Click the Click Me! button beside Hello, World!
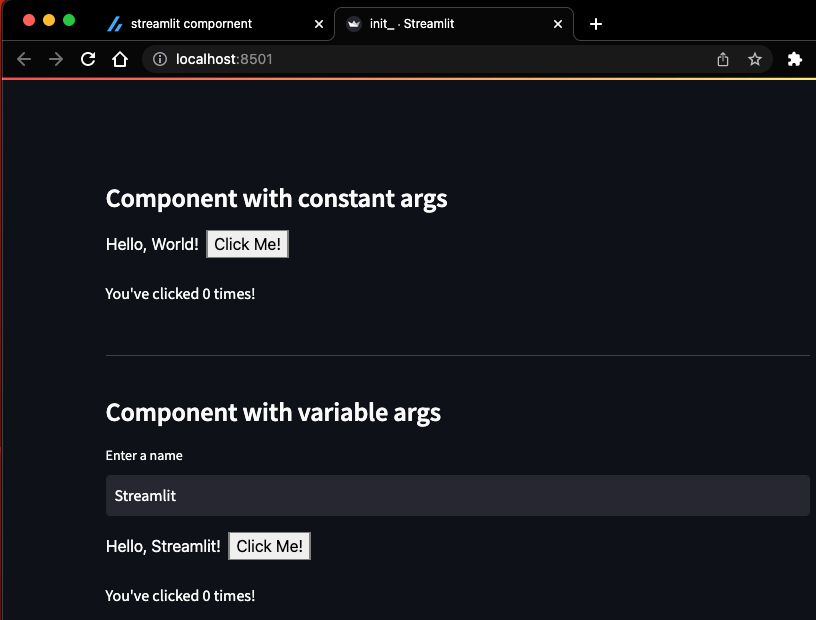The width and height of the screenshot is (816, 620). click(248, 244)
